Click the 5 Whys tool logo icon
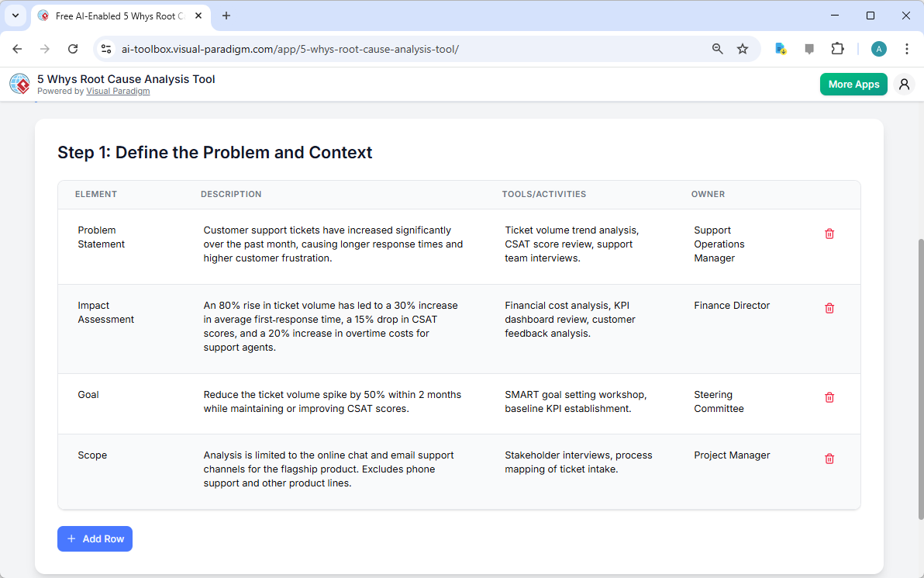This screenshot has width=924, height=578. coord(19,84)
